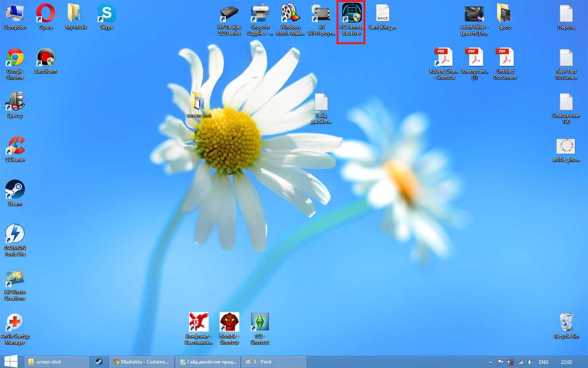Click the Adolf Hitler speech video file
The width and height of the screenshot is (588, 368).
pyautogui.click(x=474, y=20)
